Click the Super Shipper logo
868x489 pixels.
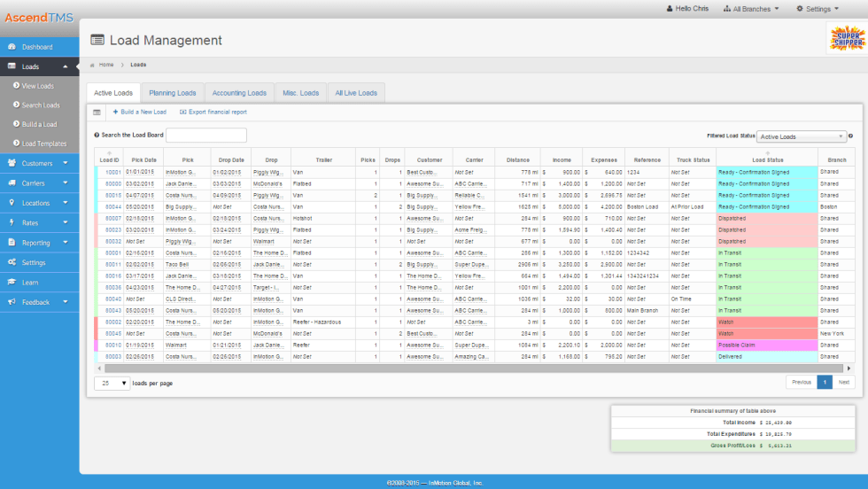(x=847, y=39)
